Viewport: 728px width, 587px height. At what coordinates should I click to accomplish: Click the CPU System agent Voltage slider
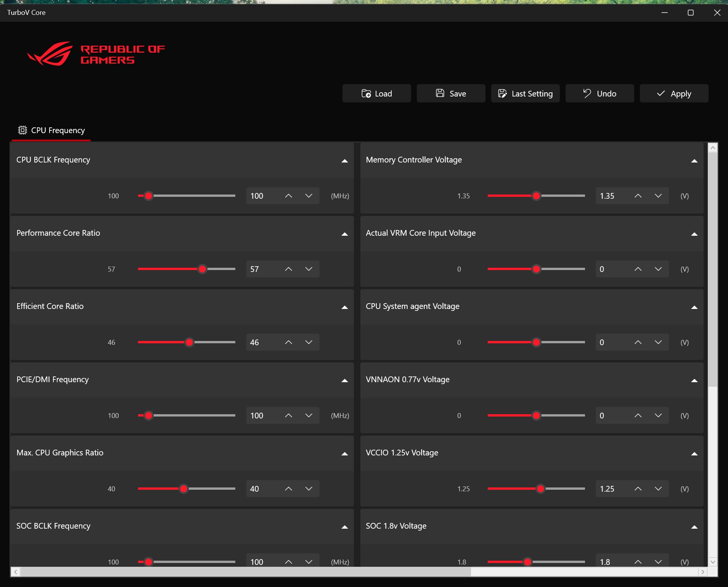536,342
